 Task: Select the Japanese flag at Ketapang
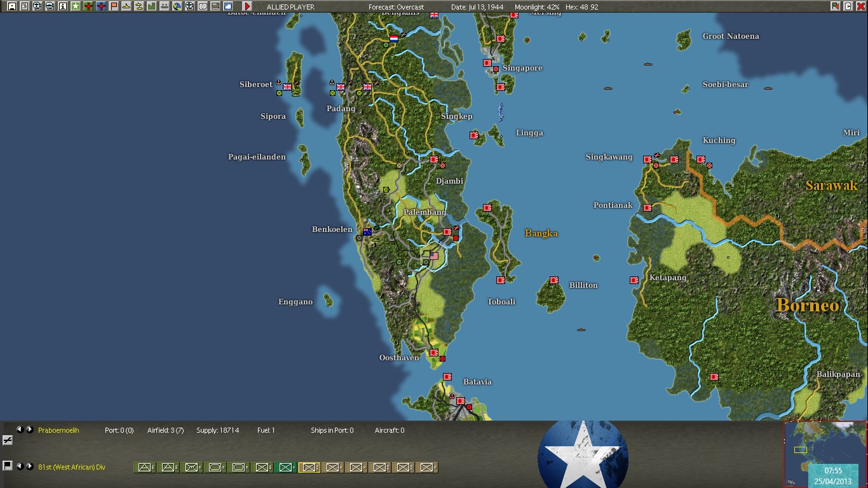tap(634, 280)
